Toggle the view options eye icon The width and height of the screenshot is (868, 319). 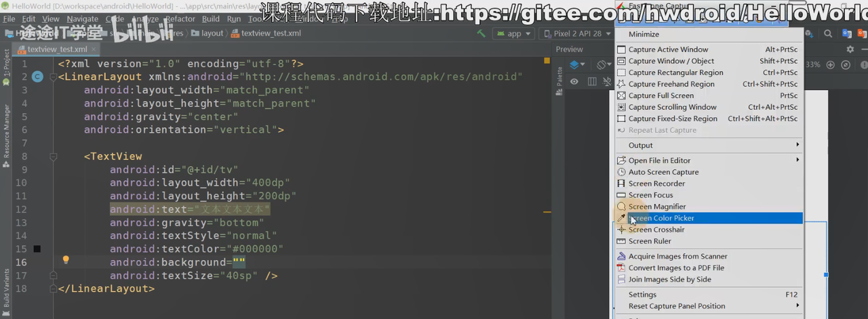[574, 81]
